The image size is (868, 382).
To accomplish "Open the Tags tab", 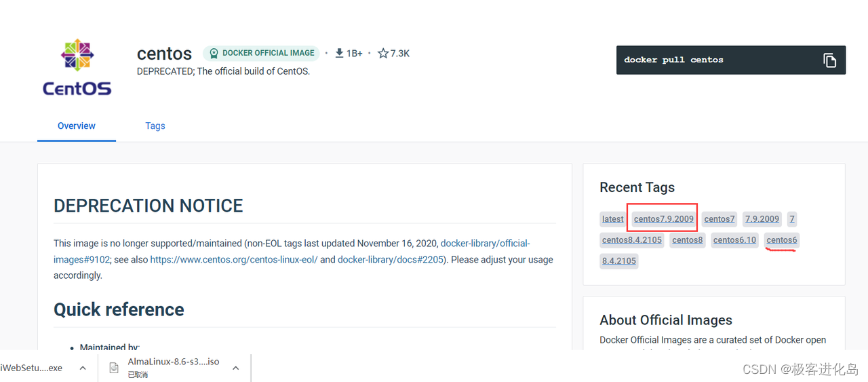I will 155,126.
